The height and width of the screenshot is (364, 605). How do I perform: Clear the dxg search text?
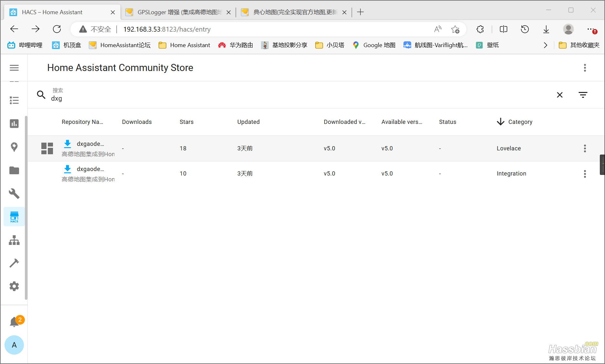click(x=560, y=95)
